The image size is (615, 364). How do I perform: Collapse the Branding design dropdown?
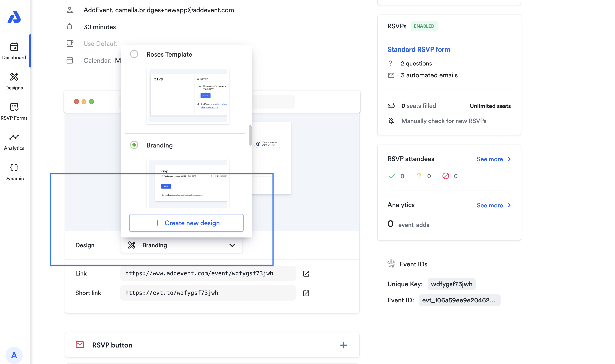232,245
